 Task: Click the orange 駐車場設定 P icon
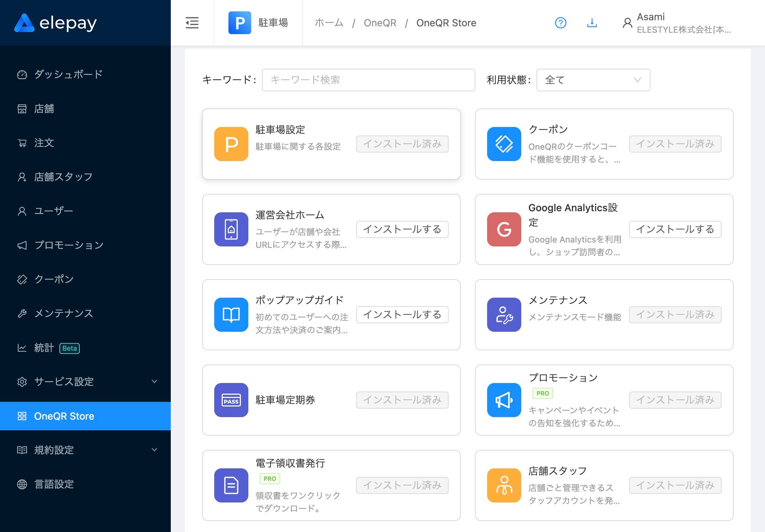[x=231, y=144]
